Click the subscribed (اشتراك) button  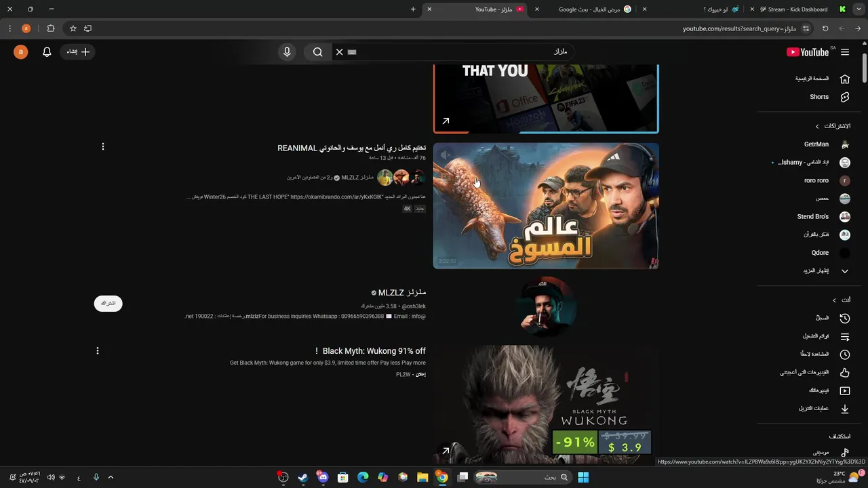point(108,303)
